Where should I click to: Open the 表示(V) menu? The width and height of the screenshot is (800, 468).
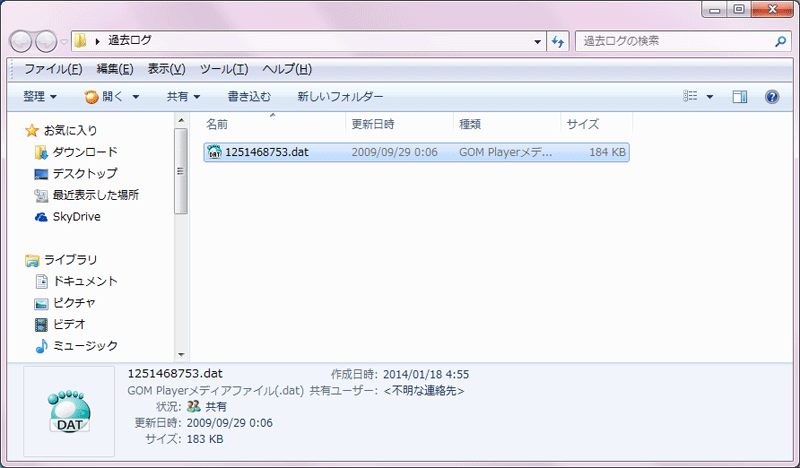(x=166, y=69)
